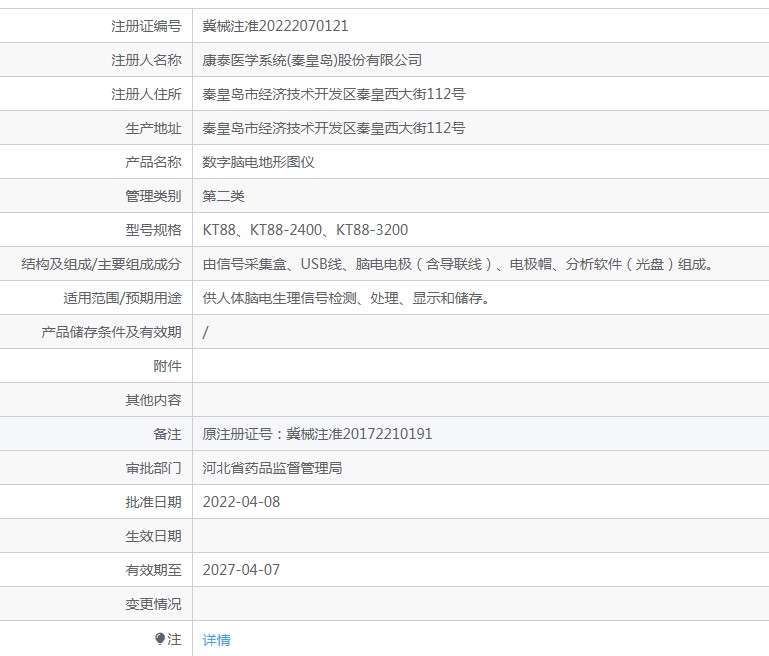Image resolution: width=769 pixels, height=656 pixels.
Task: Click the expiry date 2027-04-07
Action: coord(241,570)
